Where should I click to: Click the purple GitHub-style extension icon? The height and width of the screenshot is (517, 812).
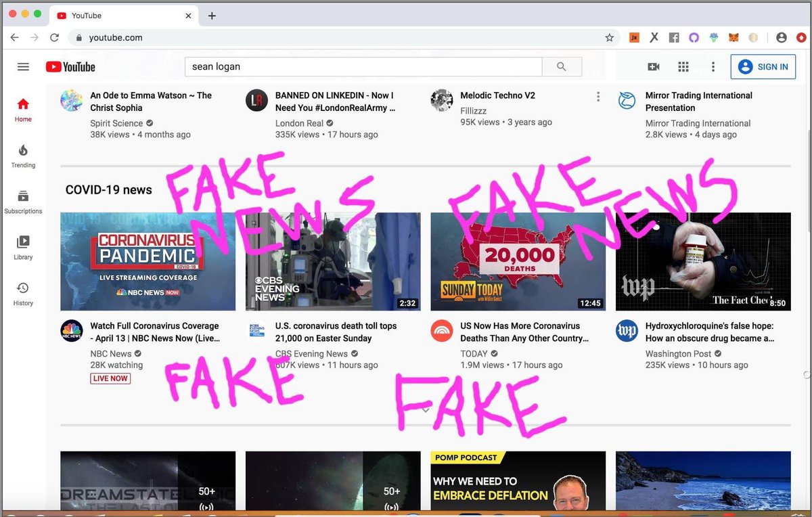pyautogui.click(x=694, y=38)
